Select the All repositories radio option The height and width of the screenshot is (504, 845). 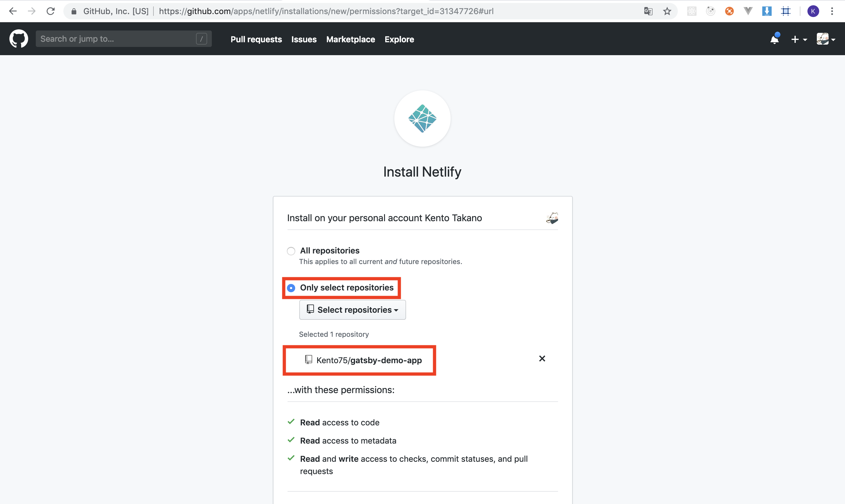tap(291, 251)
